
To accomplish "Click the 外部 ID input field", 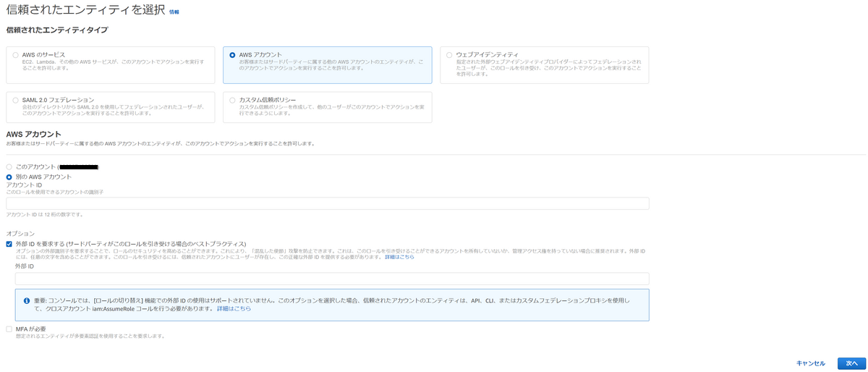I will coord(332,279).
